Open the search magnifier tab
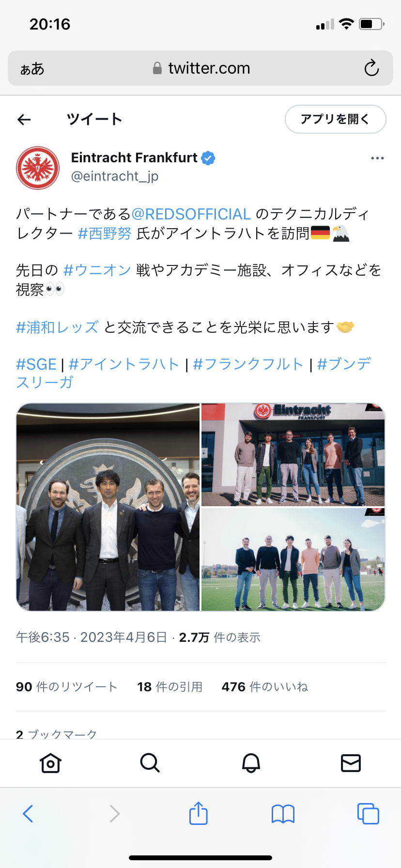This screenshot has width=401, height=868. coord(150,763)
